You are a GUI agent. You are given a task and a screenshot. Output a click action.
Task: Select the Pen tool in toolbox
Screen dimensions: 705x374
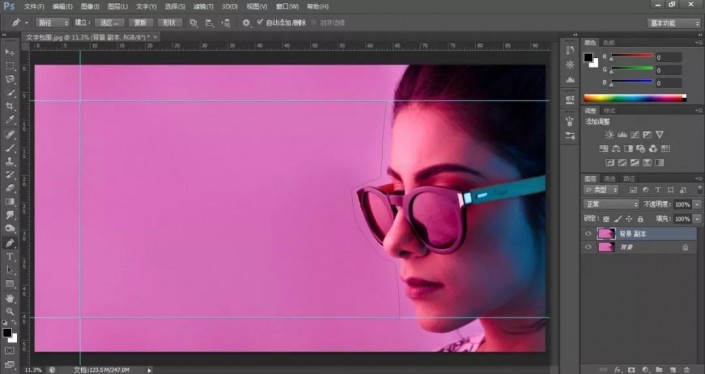pyautogui.click(x=9, y=243)
